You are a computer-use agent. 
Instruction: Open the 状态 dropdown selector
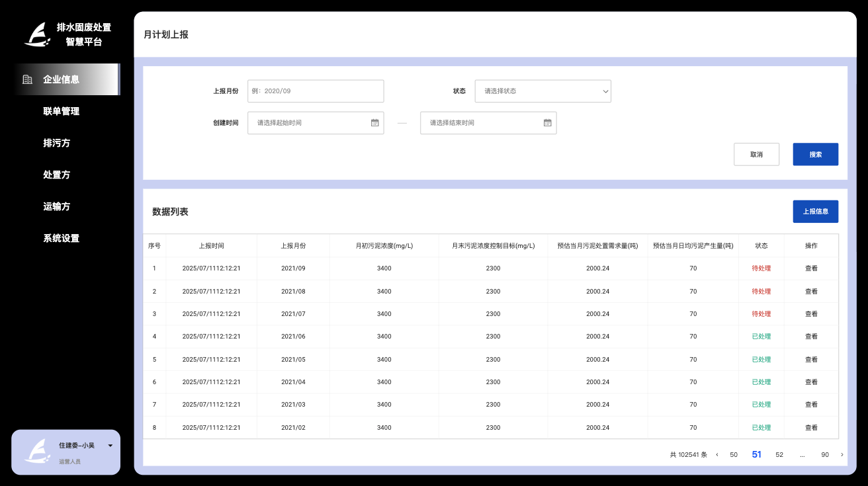(x=542, y=91)
